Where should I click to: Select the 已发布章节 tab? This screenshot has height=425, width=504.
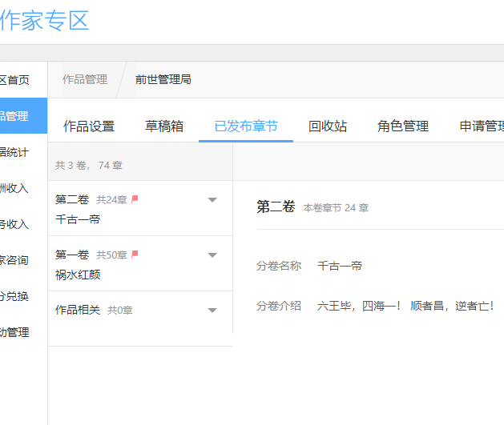(246, 126)
